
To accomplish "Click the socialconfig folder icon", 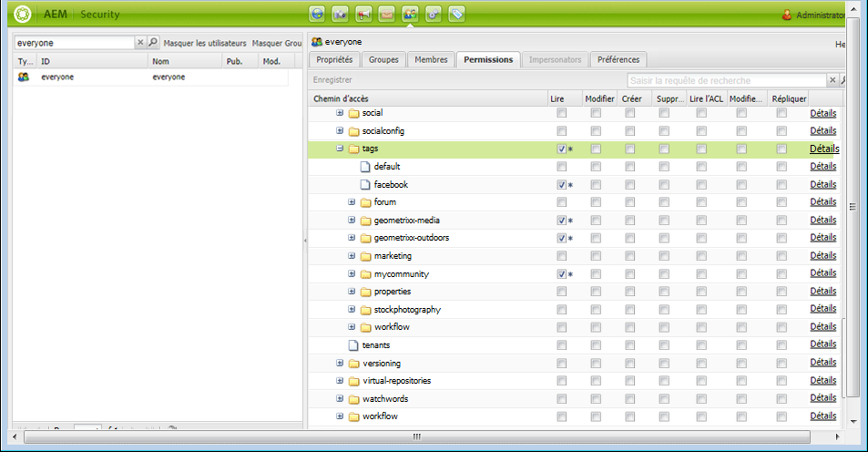I will pos(354,131).
